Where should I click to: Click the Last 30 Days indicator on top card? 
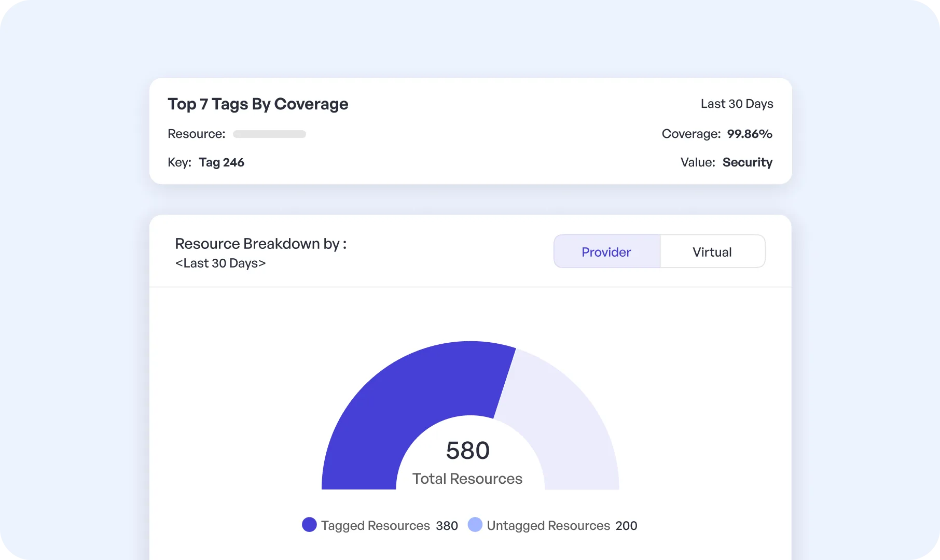(x=737, y=104)
